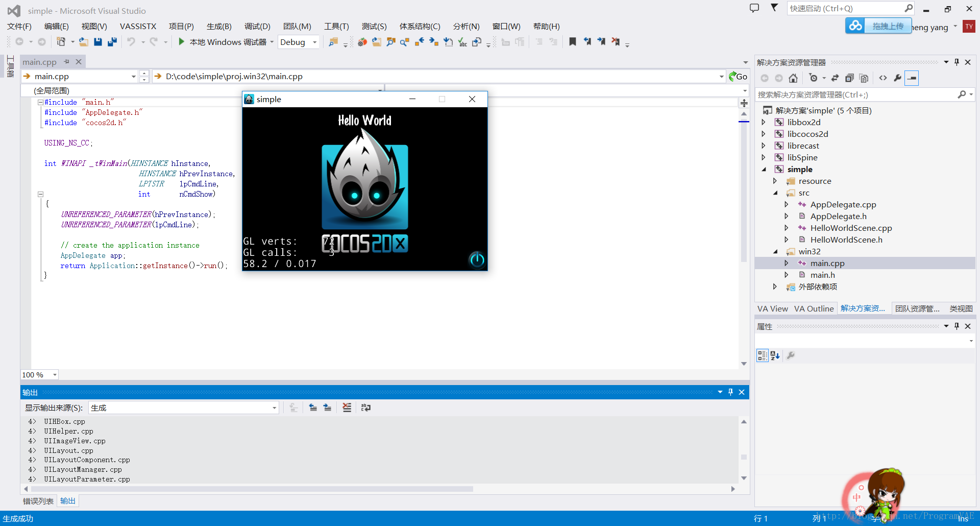Switch to the VA Outline tab

pos(814,308)
